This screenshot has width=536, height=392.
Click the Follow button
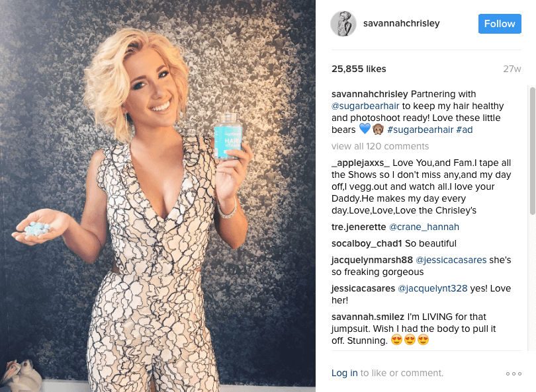500,24
